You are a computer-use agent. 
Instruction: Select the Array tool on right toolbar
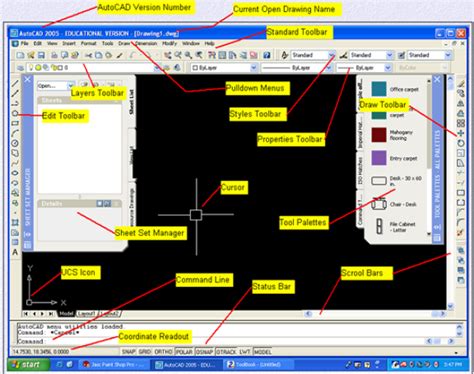click(x=461, y=123)
